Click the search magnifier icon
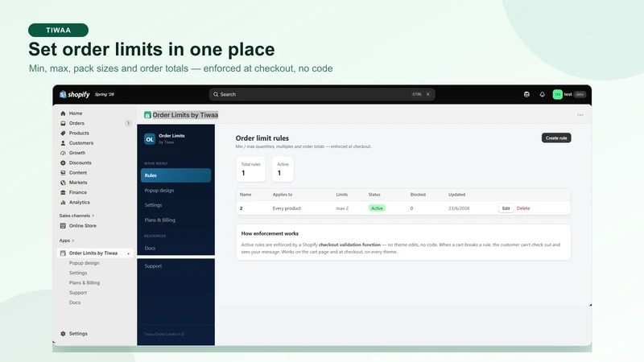Screen dimensions: 644x362 coord(216,94)
